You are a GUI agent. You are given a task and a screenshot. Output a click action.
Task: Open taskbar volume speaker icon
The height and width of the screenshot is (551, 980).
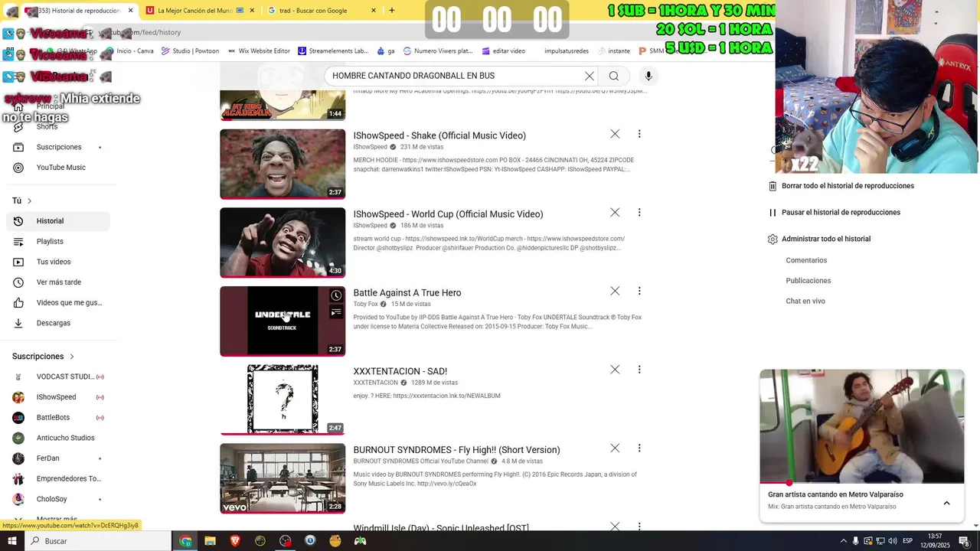coord(892,541)
